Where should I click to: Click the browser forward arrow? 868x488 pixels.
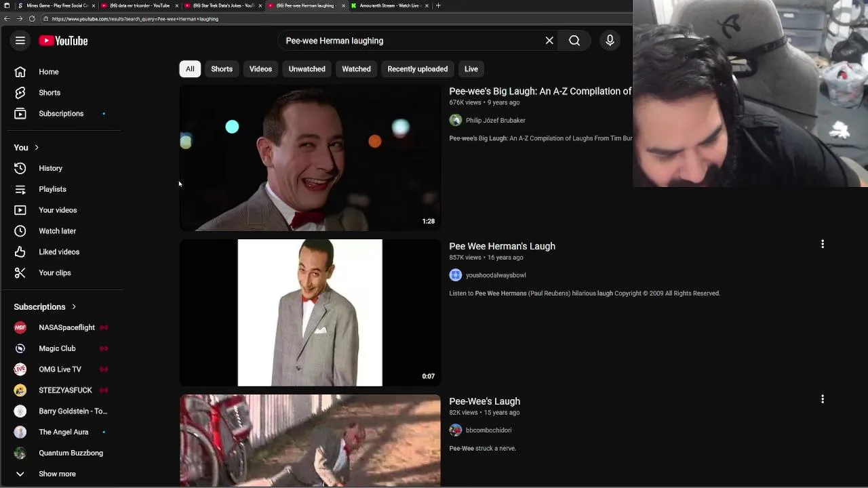click(x=19, y=19)
